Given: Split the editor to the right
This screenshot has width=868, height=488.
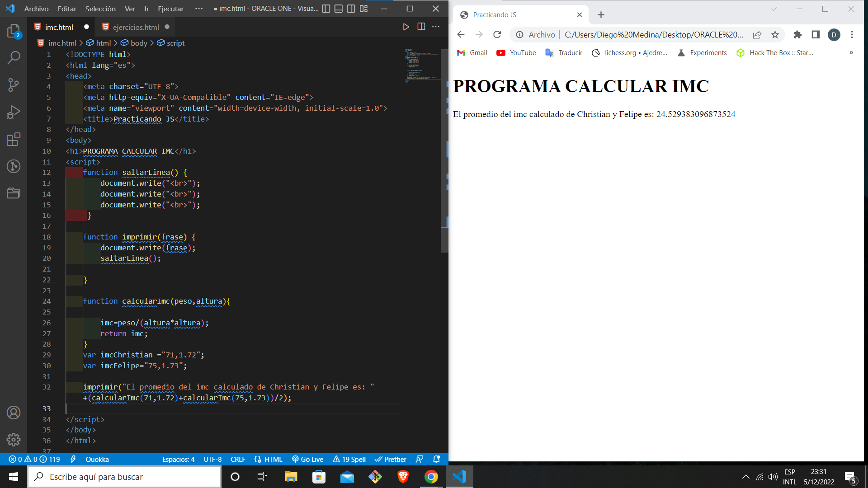Looking at the screenshot, I should click(x=421, y=27).
